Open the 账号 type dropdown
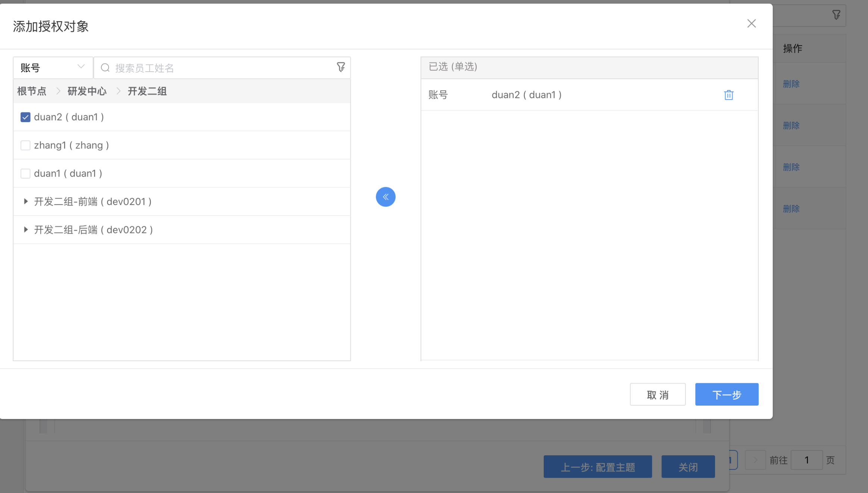 (53, 68)
